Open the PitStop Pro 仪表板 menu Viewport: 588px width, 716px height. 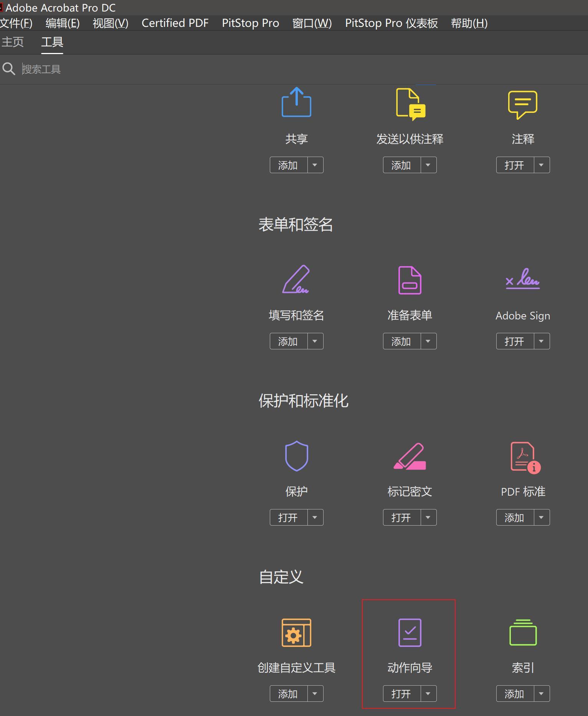pyautogui.click(x=391, y=23)
